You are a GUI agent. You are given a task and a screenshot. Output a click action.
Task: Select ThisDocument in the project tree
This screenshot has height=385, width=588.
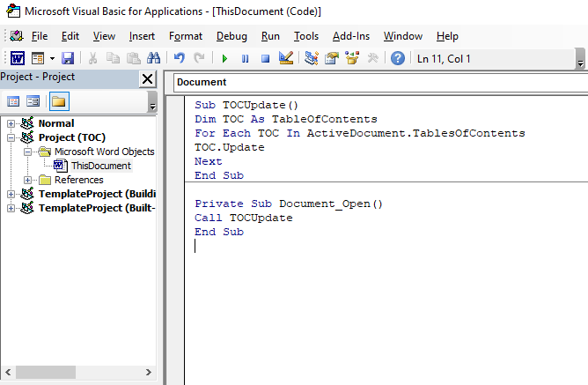pos(101,166)
